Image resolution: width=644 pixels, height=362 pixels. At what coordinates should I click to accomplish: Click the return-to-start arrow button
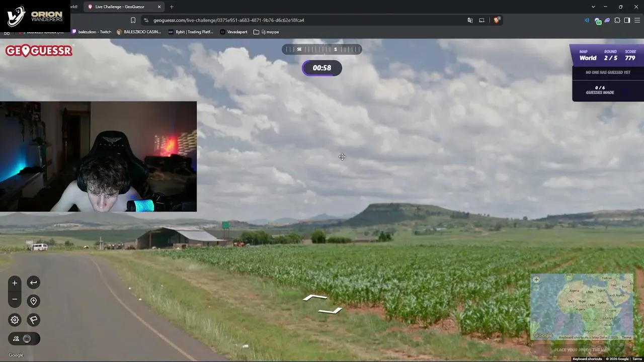pos(33,283)
